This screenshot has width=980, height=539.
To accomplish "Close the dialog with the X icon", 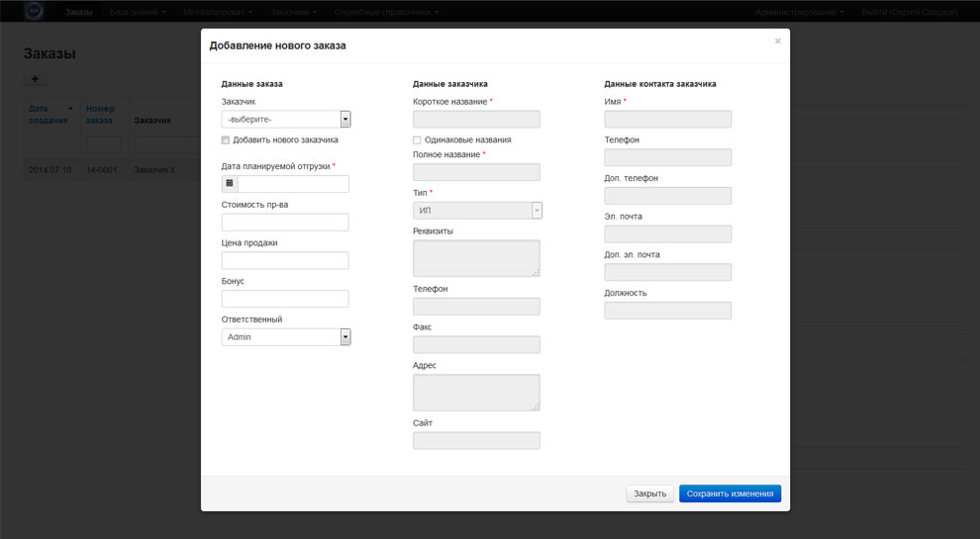I will pos(777,42).
